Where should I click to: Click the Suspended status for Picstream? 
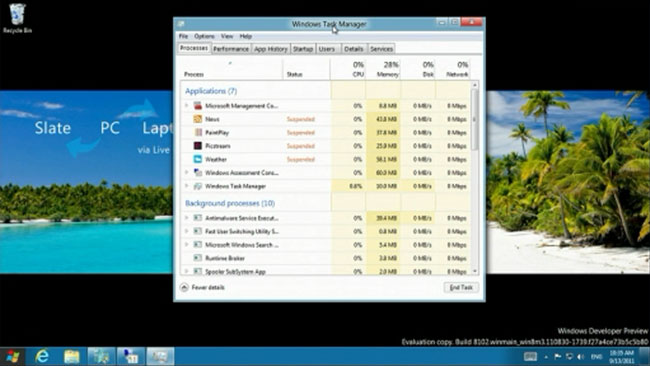pos(301,146)
